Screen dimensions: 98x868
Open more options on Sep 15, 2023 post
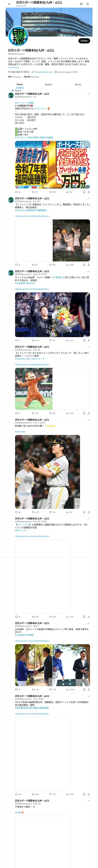[89, 271]
